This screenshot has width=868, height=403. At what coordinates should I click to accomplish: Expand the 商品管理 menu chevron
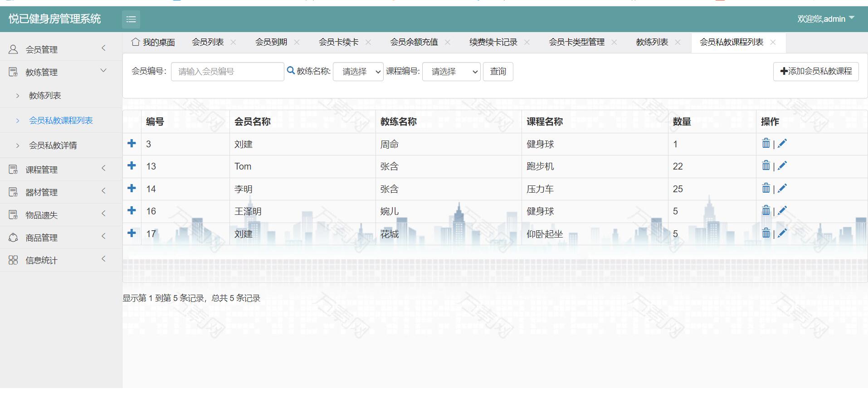pos(103,236)
